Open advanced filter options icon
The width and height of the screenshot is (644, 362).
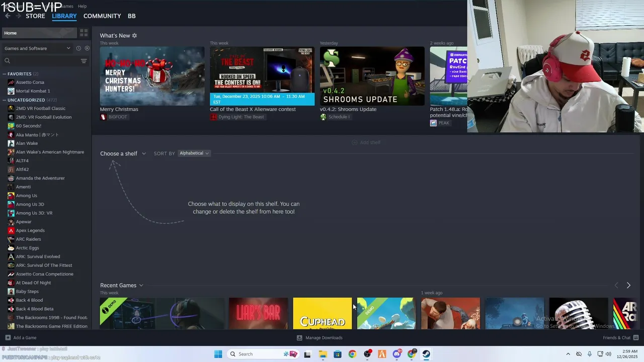(x=84, y=61)
